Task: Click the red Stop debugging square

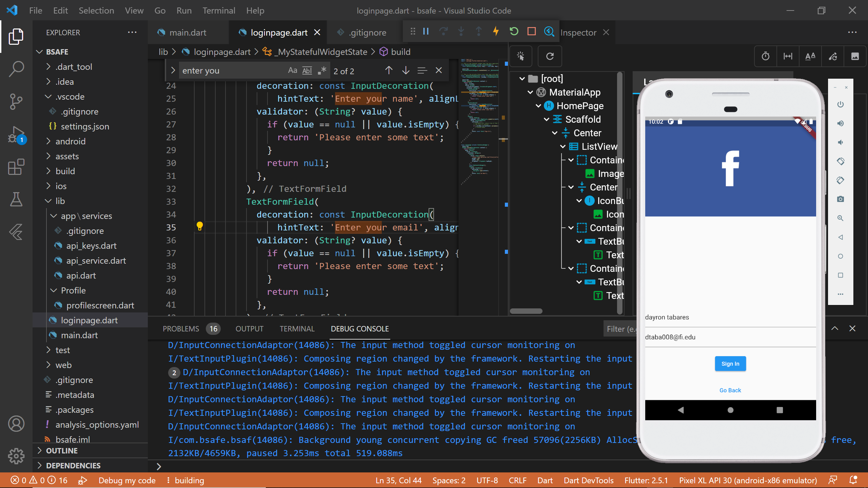Action: coord(531,32)
